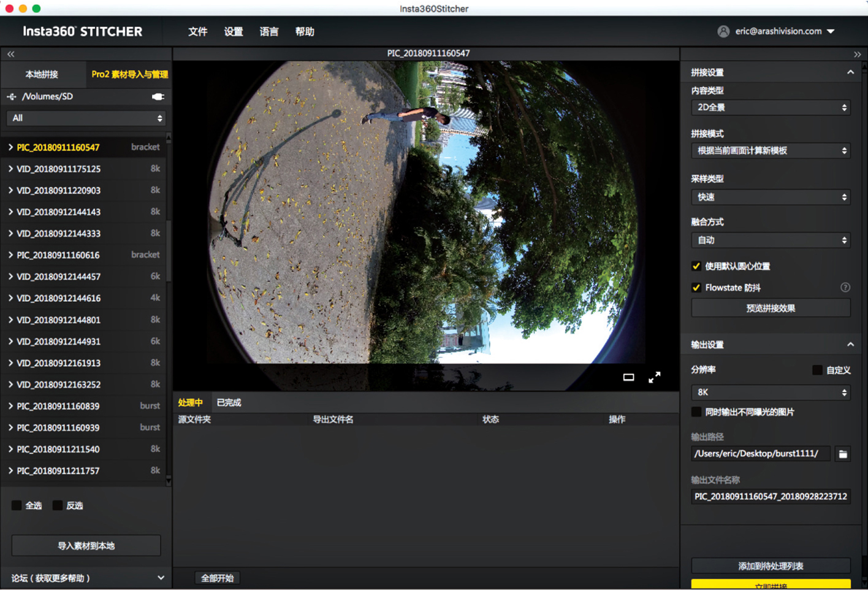
Task: Click the user account avatar icon
Action: click(723, 31)
